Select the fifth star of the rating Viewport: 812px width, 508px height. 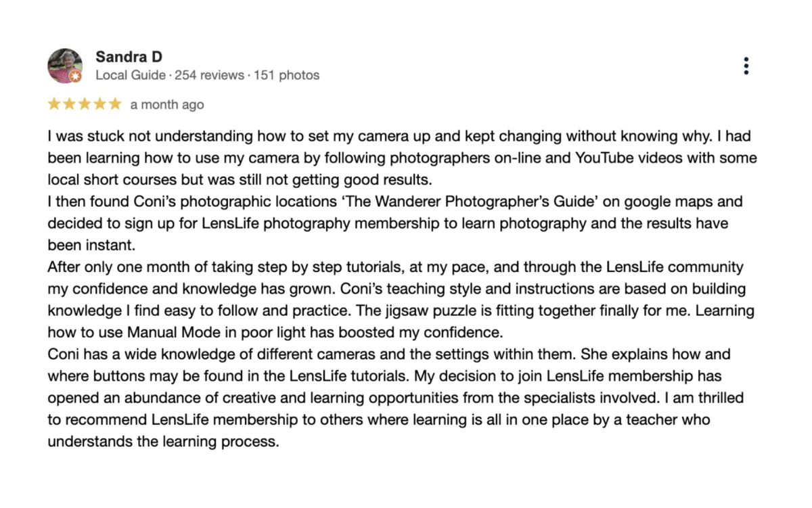point(115,104)
